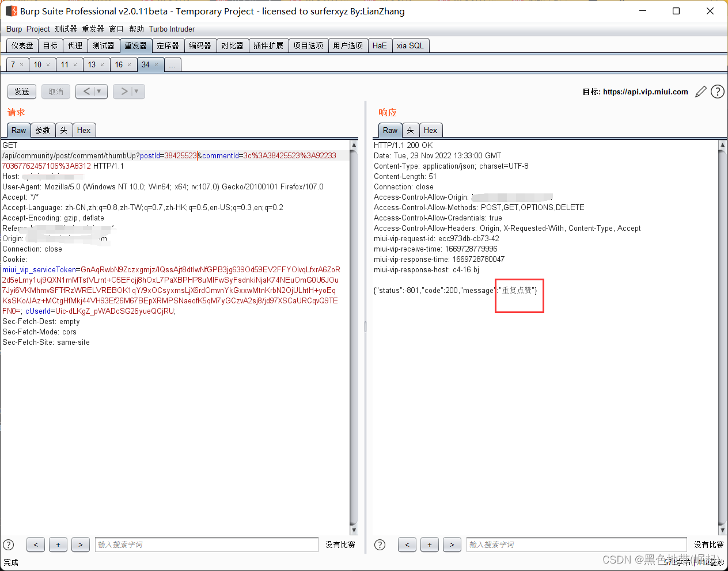This screenshot has width=728, height=571.
Task: Click the Burp Suite logo icon in title bar
Action: [x=11, y=11]
